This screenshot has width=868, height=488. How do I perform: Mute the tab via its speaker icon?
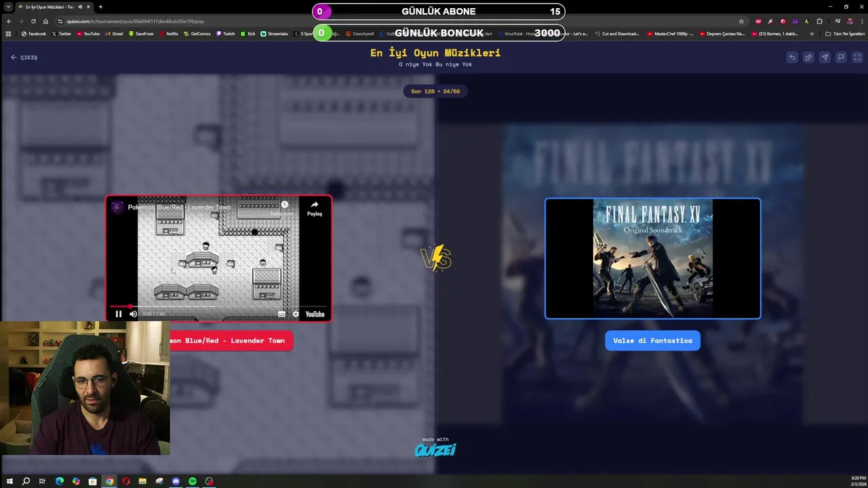(80, 7)
